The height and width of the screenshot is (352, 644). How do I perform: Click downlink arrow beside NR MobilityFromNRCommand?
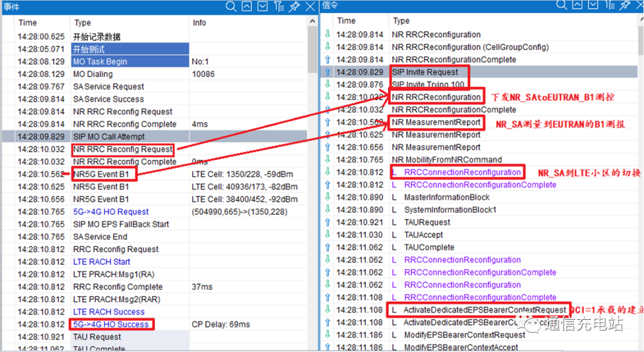(x=327, y=159)
